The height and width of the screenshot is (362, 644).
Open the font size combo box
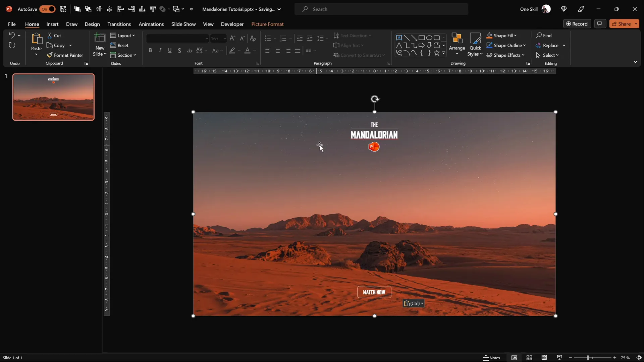point(218,39)
